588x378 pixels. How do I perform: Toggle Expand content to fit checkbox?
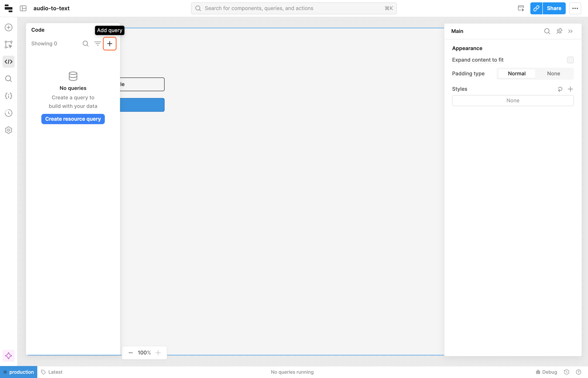pyautogui.click(x=570, y=60)
